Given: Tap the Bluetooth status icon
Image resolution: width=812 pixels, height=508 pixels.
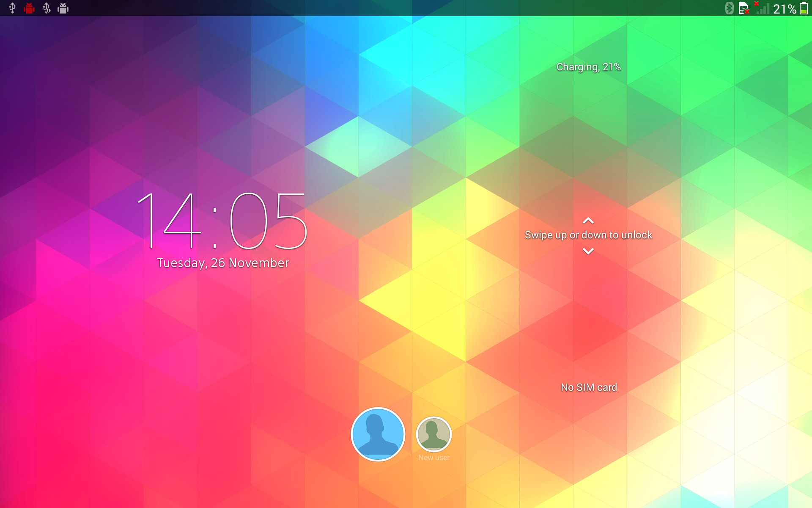Looking at the screenshot, I should click(x=729, y=8).
